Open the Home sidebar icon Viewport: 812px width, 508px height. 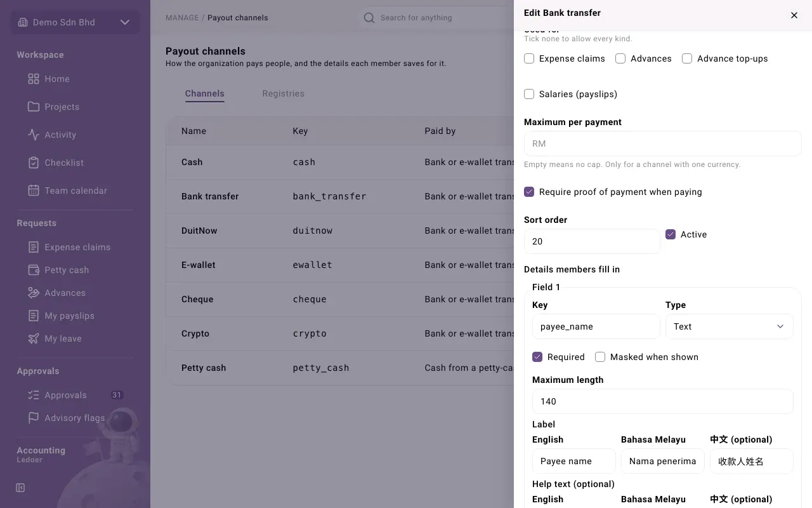click(34, 79)
